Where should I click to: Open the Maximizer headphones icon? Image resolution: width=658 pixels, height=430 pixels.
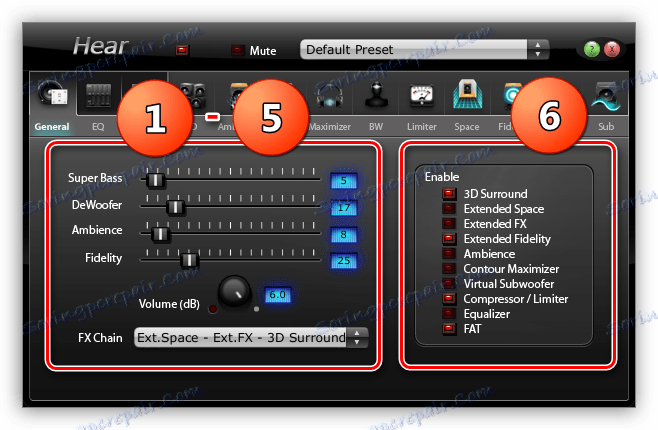click(330, 95)
